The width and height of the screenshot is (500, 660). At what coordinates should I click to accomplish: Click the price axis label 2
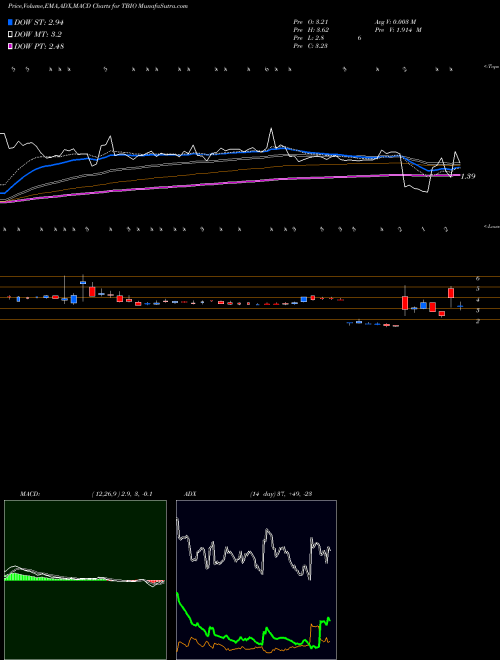click(x=478, y=322)
